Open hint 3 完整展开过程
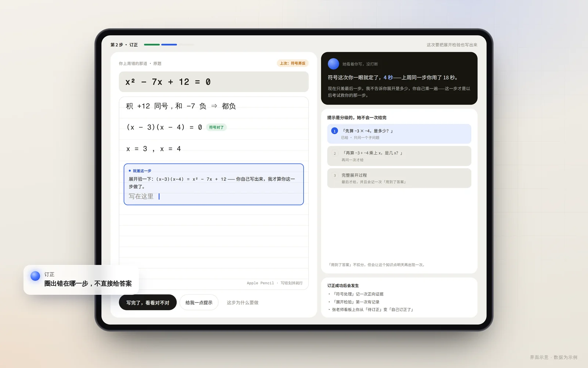 (399, 178)
